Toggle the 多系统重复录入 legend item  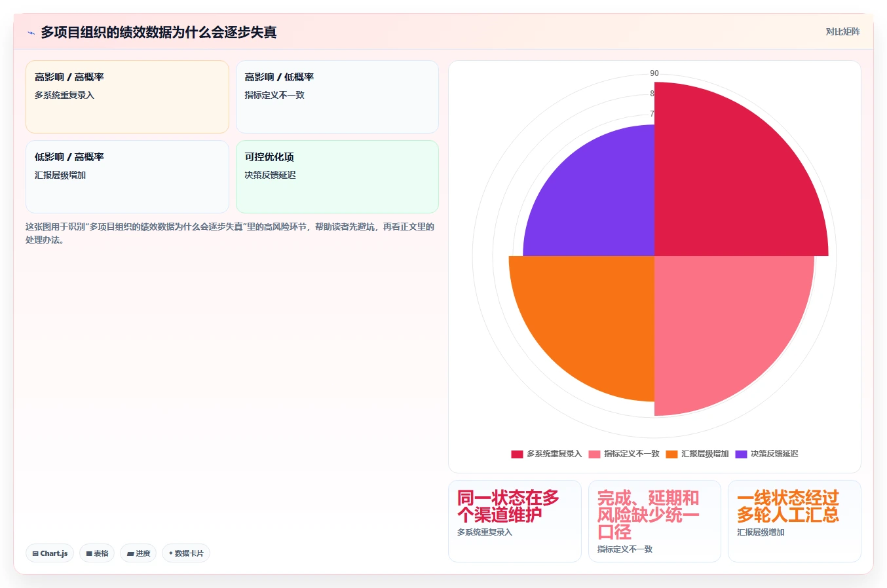pos(546,454)
